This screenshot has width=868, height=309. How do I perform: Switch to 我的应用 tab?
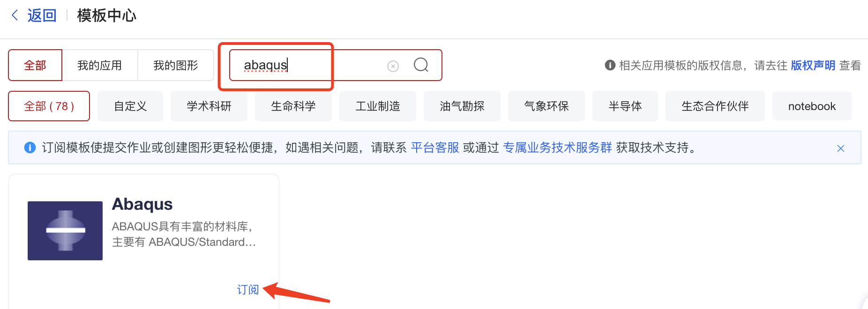[100, 65]
